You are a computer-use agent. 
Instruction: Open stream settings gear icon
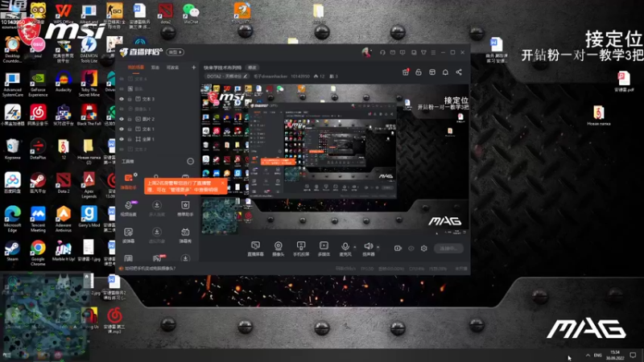pyautogui.click(x=424, y=249)
